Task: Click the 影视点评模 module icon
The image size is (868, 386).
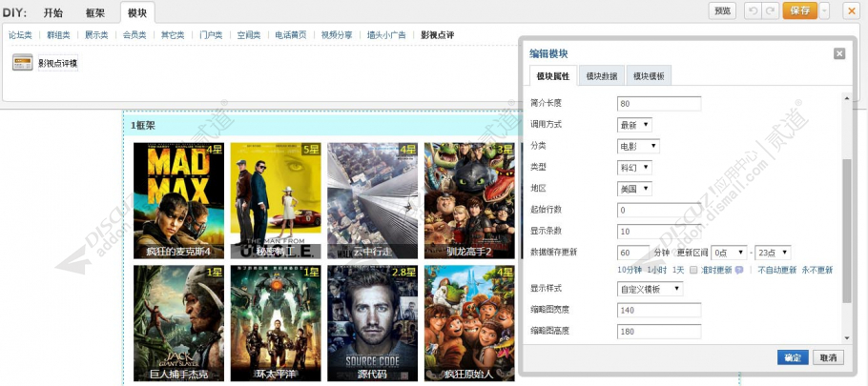Action: point(23,63)
